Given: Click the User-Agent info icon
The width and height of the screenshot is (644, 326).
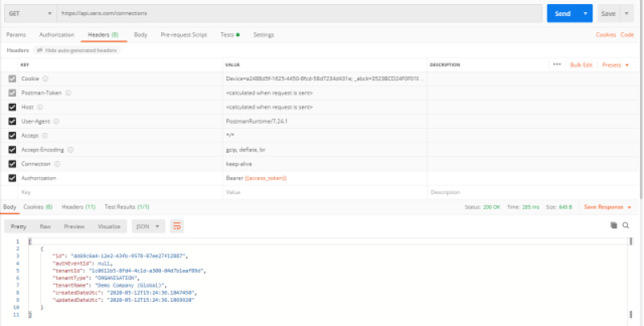Looking at the screenshot, I should click(56, 122).
